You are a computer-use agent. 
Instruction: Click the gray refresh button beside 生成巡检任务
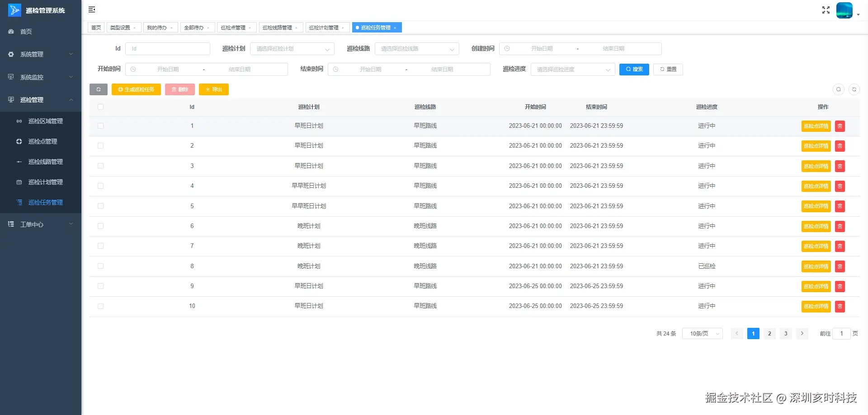click(99, 89)
